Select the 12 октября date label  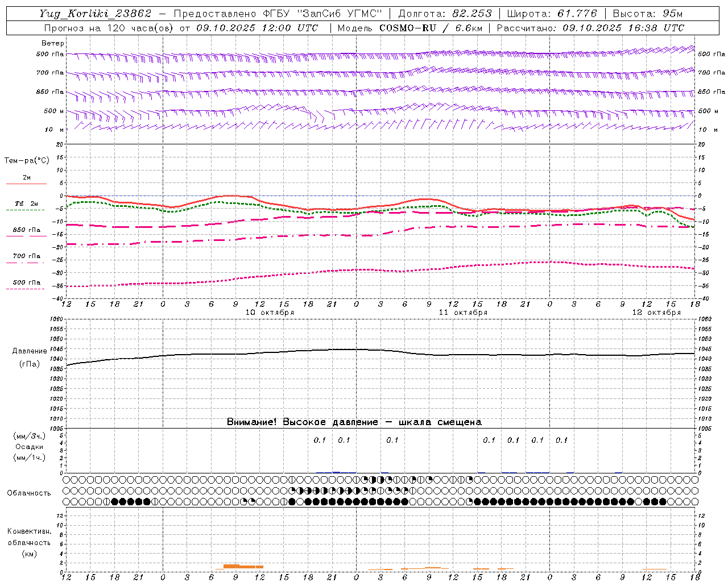point(656,313)
